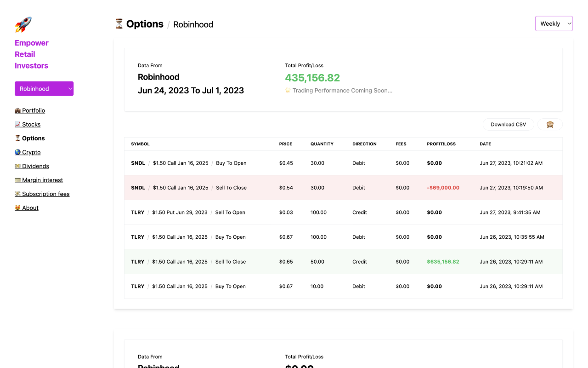Screen dimensions: 588x368
Task: Click the Empower Retail Investors title
Action: point(31,54)
